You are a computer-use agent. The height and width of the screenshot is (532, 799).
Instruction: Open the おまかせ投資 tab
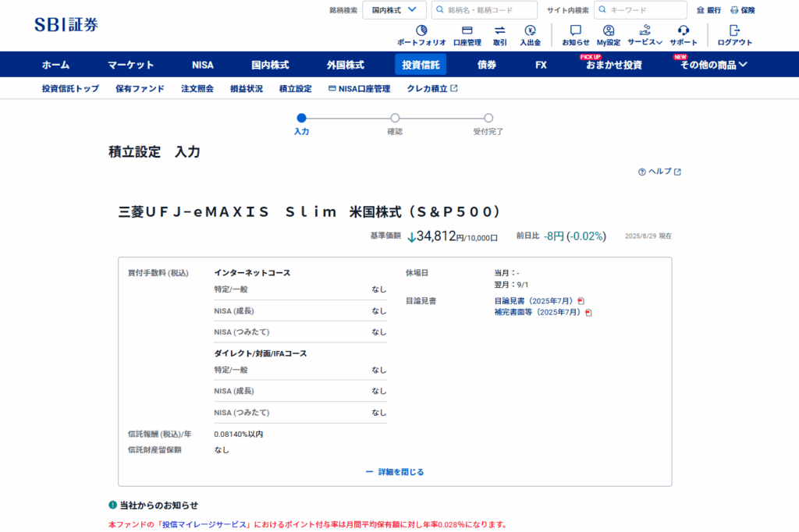pos(613,65)
